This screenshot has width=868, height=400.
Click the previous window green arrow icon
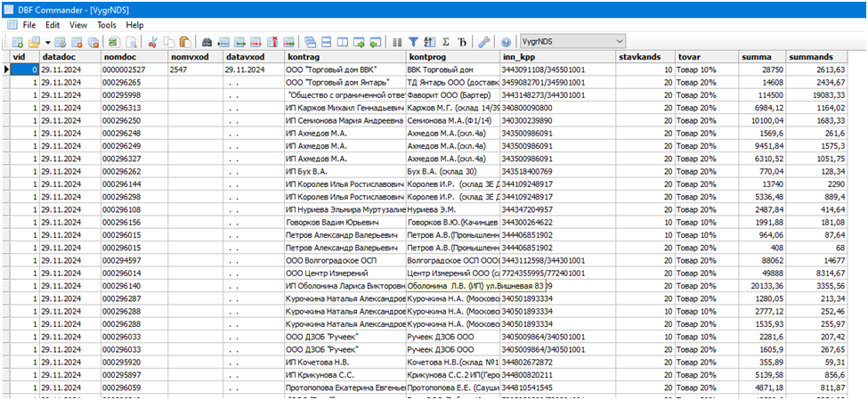376,42
